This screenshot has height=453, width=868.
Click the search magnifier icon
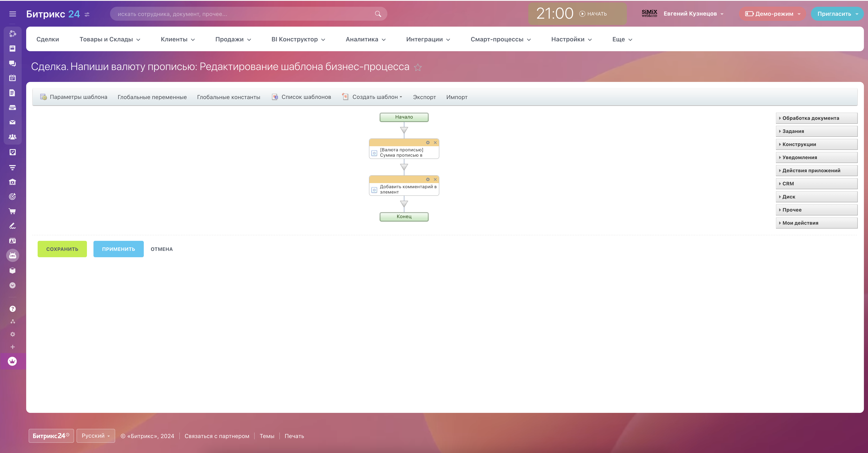click(x=378, y=14)
